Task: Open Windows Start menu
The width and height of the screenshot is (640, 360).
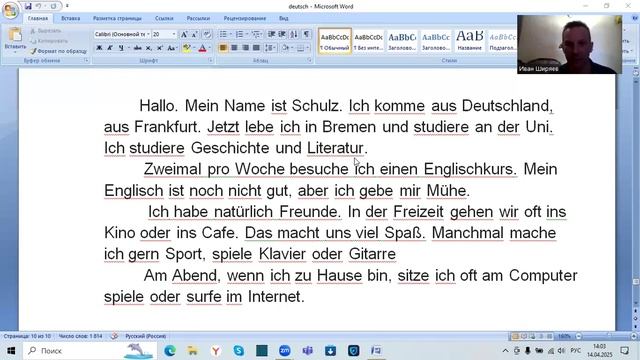Action: point(11,351)
